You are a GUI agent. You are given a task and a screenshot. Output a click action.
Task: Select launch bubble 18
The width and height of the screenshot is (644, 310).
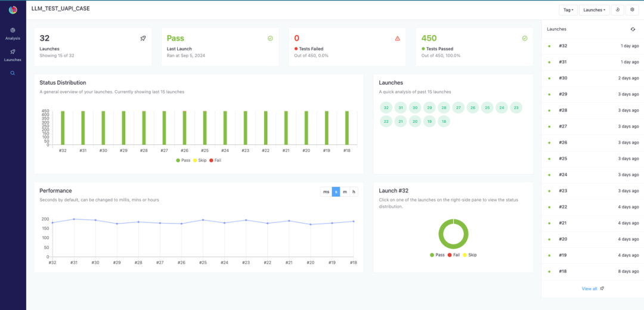point(444,121)
